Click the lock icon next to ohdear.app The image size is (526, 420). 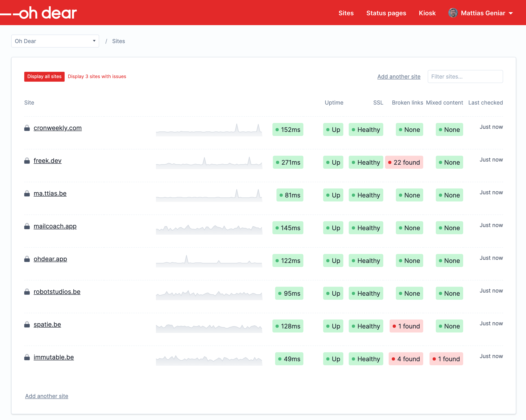click(26, 259)
